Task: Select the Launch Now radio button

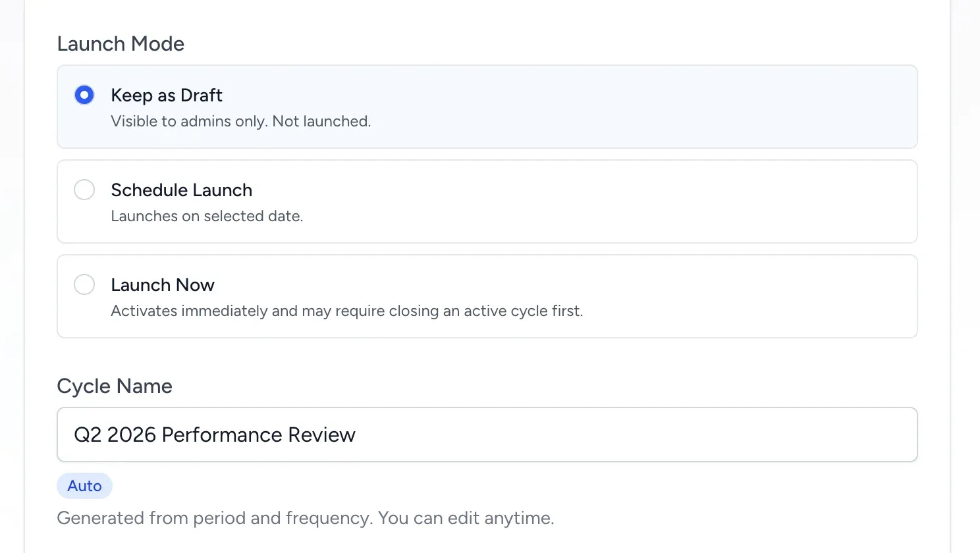Action: click(x=84, y=284)
